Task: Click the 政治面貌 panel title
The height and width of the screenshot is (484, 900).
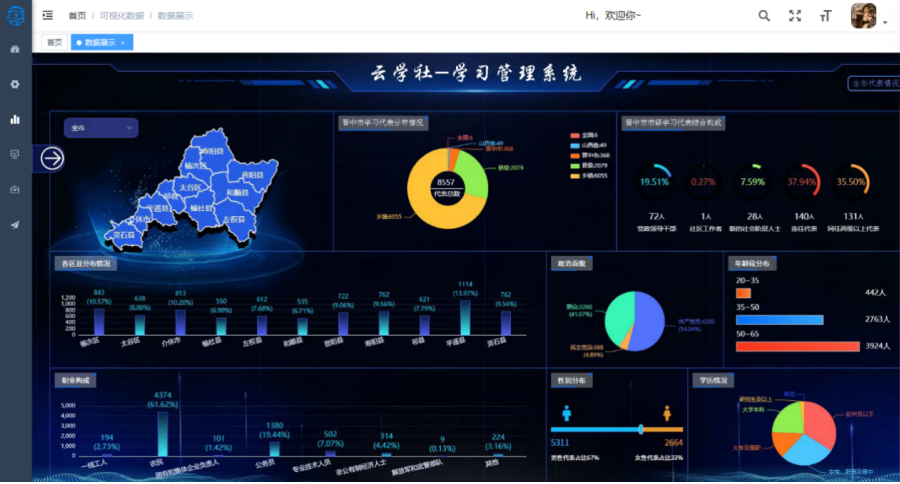Action: (x=572, y=264)
